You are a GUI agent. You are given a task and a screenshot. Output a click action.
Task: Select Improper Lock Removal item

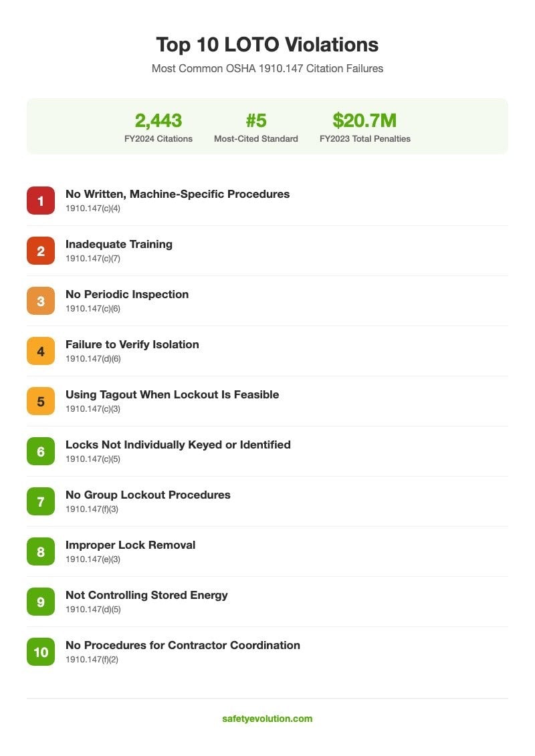coord(130,545)
